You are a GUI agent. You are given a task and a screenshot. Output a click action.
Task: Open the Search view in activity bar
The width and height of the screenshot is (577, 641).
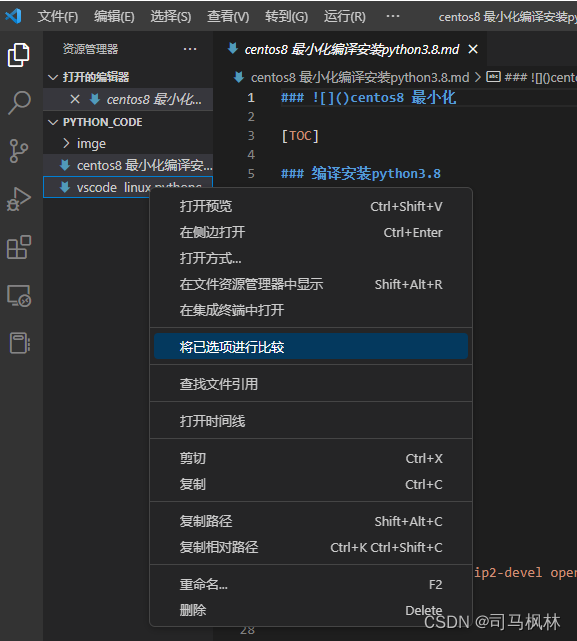click(x=19, y=103)
